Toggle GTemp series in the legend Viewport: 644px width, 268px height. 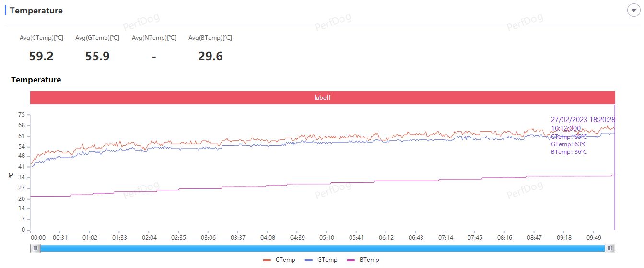coord(321,260)
